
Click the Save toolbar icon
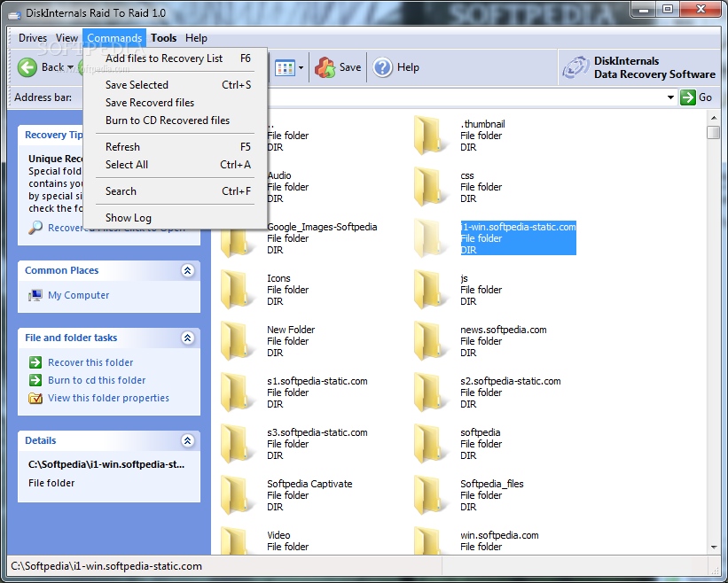point(325,67)
